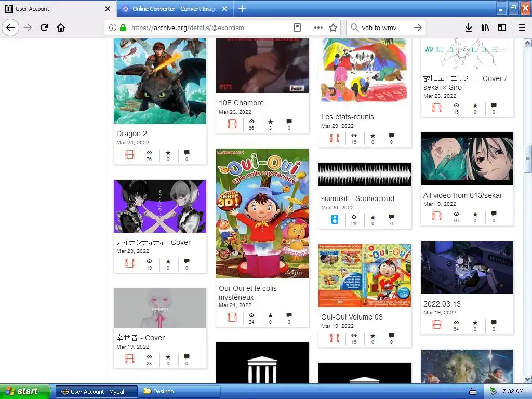Click views eye under Oui-Oui Volume 03
Screen dimensions: 532x399
click(x=354, y=336)
